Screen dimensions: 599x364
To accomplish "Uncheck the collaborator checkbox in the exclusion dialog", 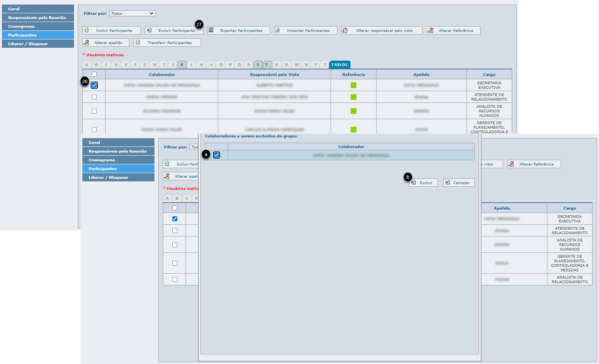I will [217, 155].
